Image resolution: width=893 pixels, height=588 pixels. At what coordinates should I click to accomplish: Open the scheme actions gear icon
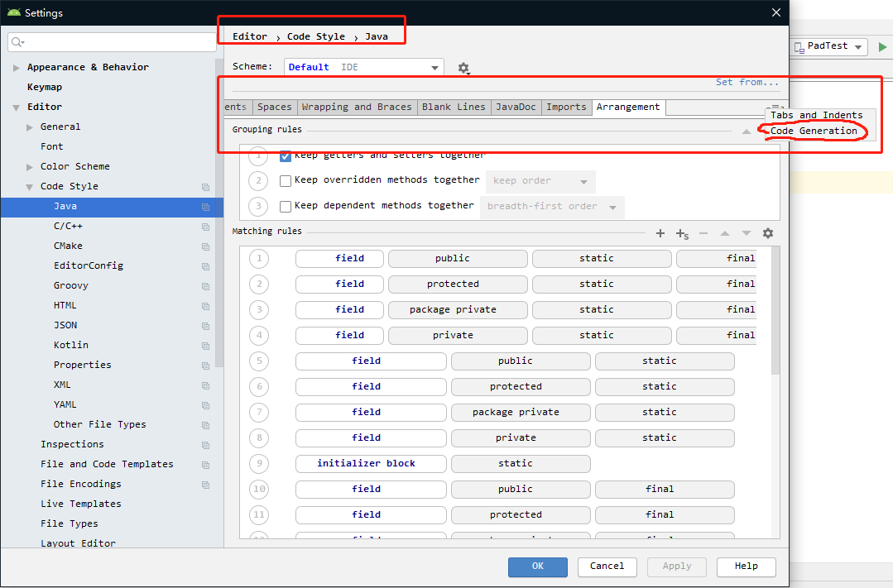pos(463,69)
